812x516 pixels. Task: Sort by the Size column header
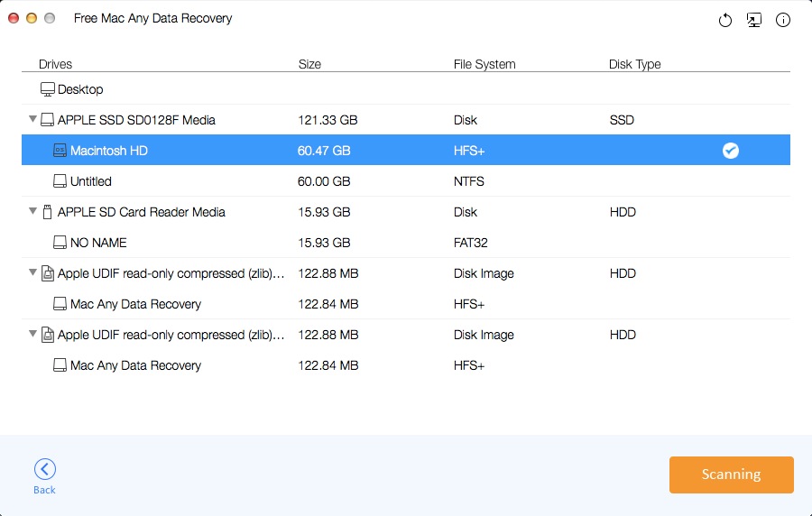tap(309, 64)
